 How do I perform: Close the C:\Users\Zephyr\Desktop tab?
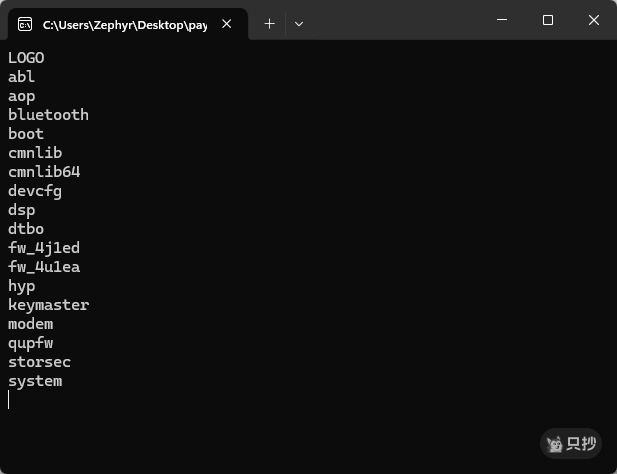pos(229,23)
